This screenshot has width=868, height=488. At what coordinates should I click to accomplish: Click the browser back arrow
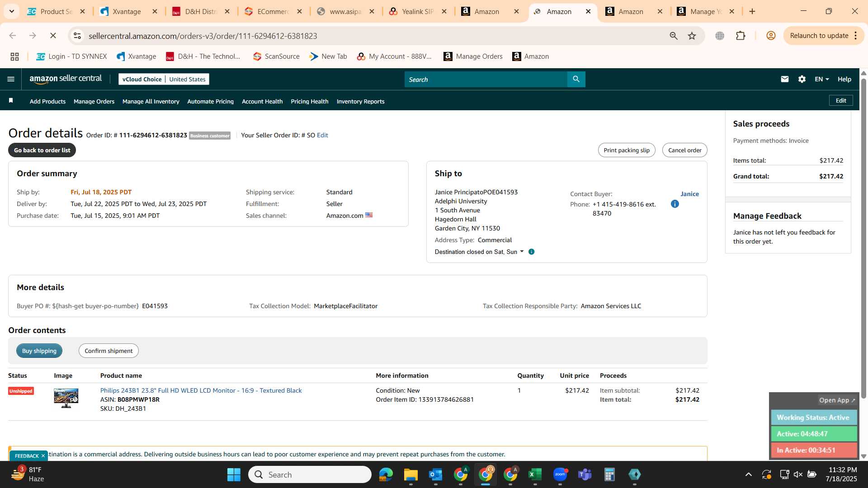click(x=13, y=36)
